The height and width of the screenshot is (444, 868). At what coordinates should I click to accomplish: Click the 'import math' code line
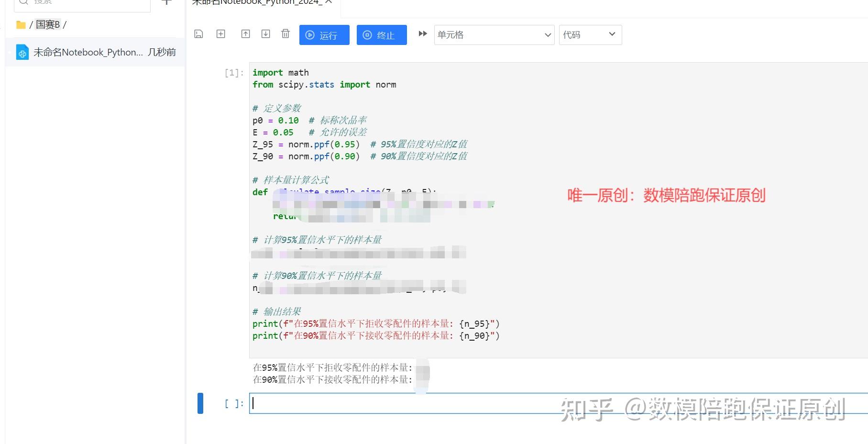281,73
